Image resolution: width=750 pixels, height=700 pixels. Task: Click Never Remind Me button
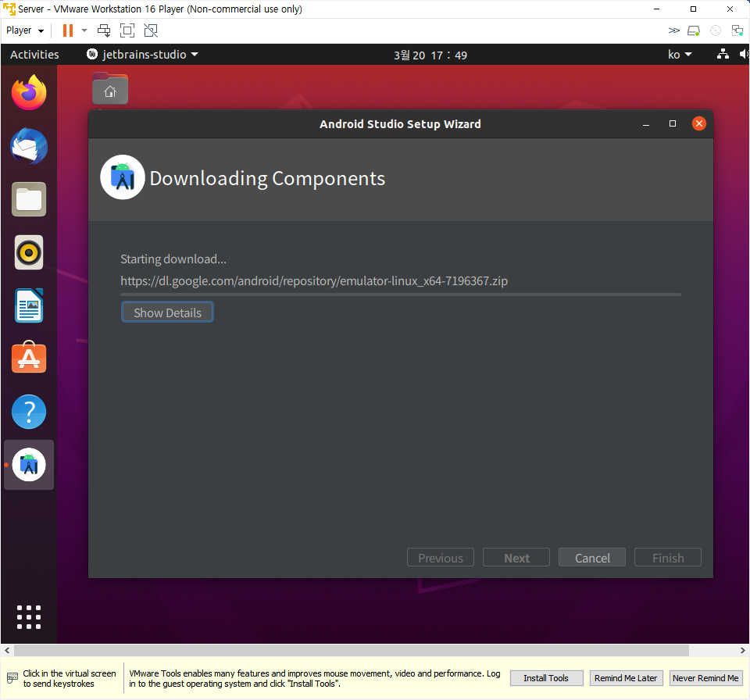pyautogui.click(x=705, y=678)
